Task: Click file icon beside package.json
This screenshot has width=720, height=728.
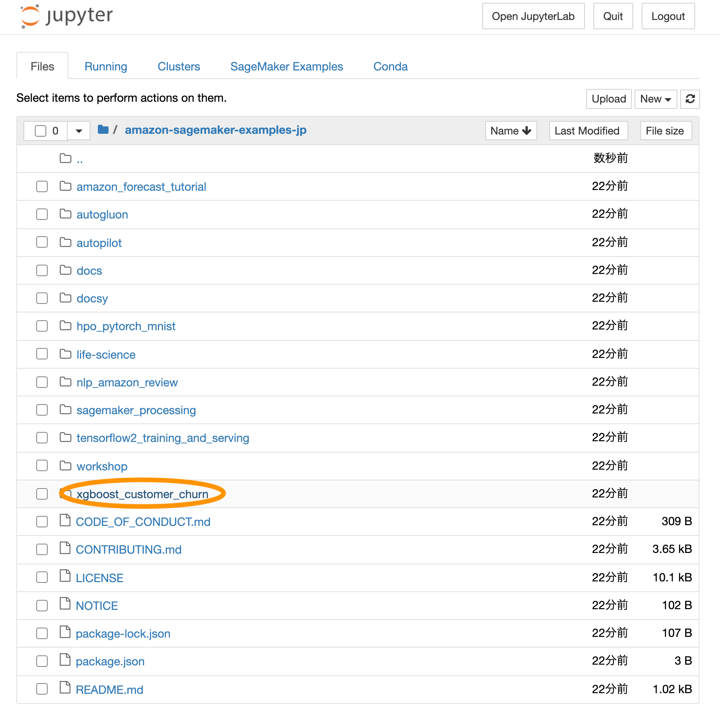Action: (x=65, y=660)
